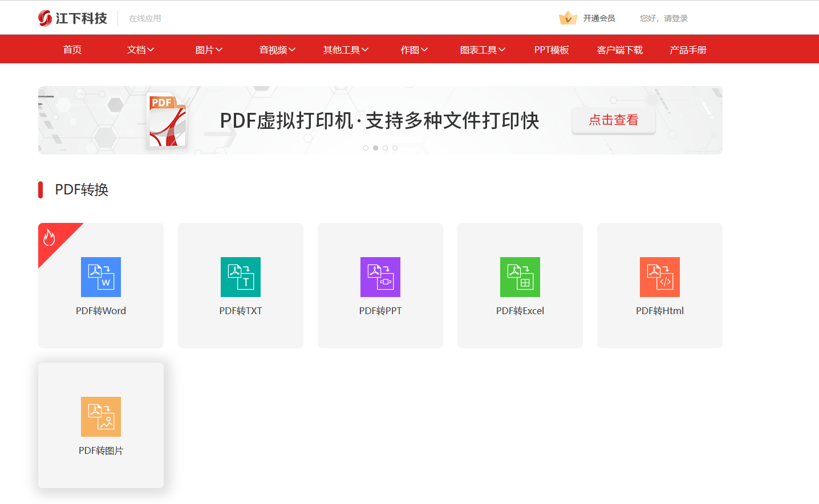This screenshot has width=819, height=504.
Task: Open 产品手册 in navigation bar
Action: tap(688, 50)
